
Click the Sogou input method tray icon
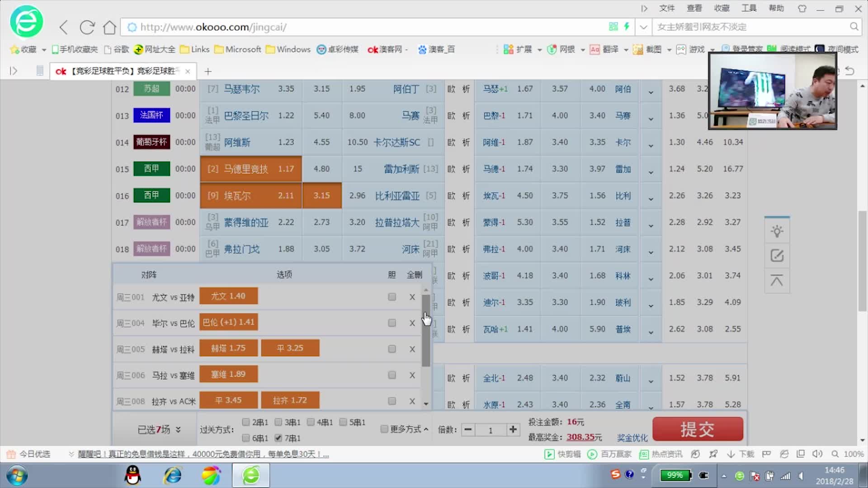coord(615,474)
